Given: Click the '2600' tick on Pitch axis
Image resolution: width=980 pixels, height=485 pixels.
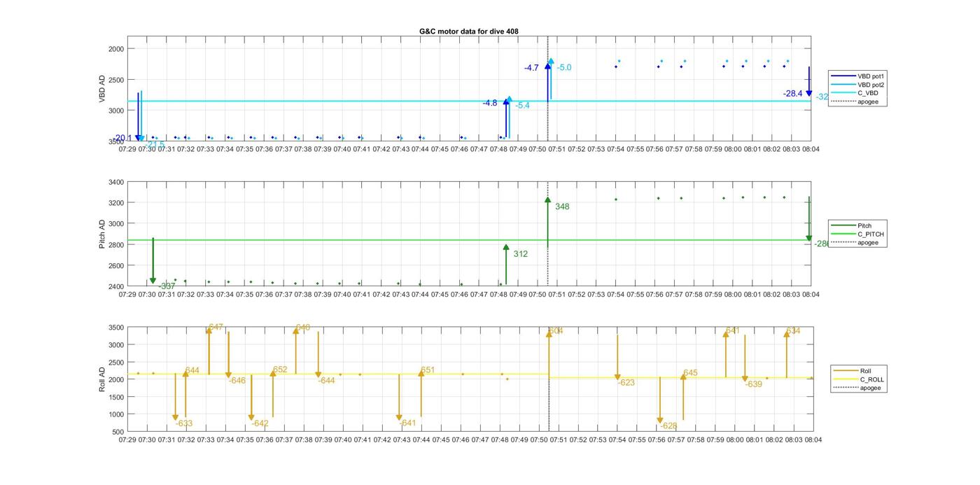Looking at the screenshot, I should click(x=116, y=266).
